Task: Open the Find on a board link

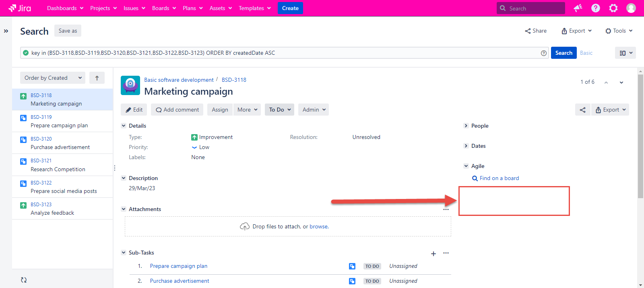Action: 499,178
